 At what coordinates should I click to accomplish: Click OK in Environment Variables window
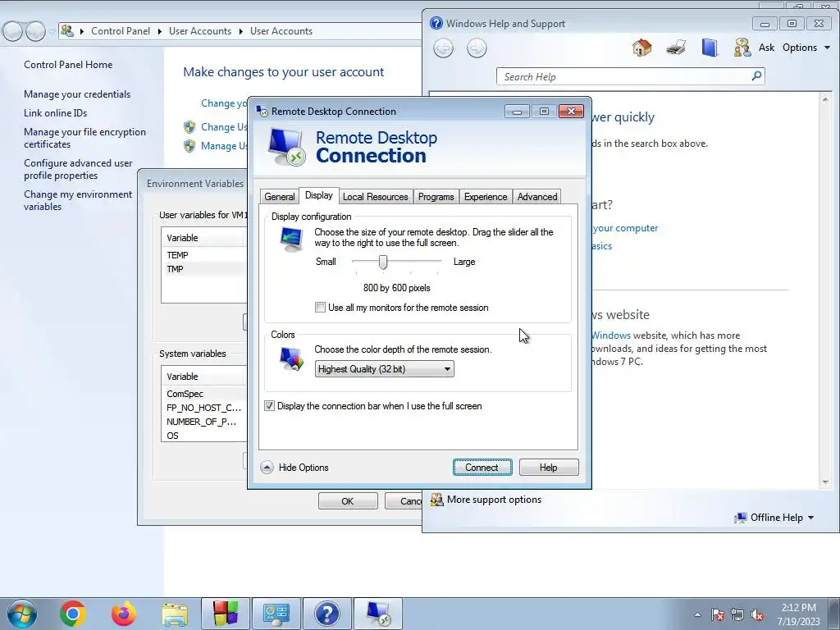coord(348,501)
